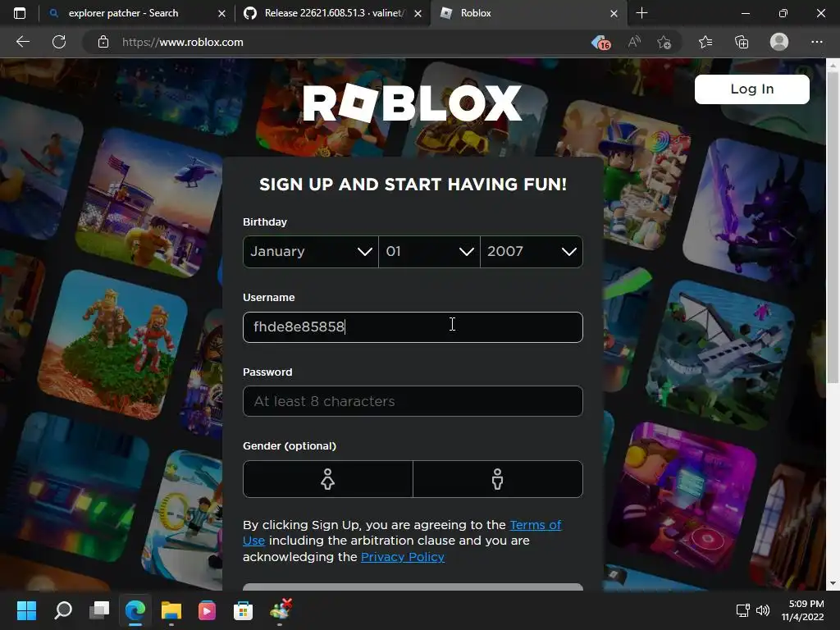Open the network status tray icon
Screen dimensions: 840x630
742,610
